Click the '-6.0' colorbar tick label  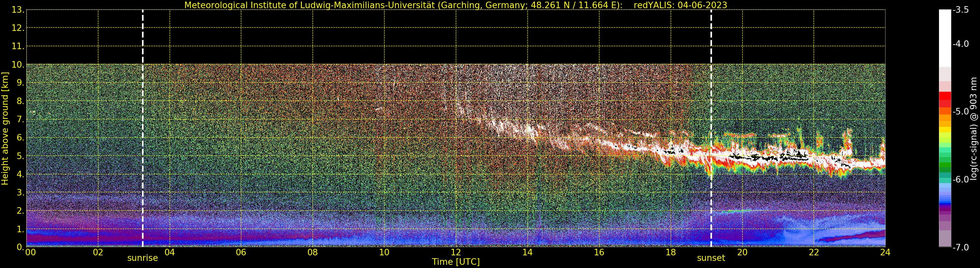960,180
